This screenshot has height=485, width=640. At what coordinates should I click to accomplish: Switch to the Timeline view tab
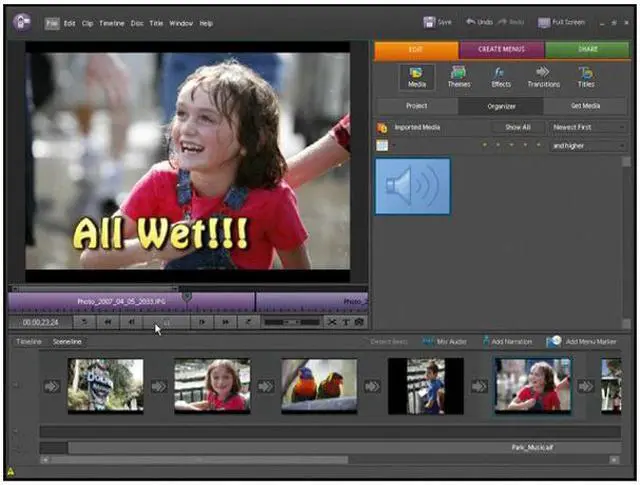29,342
